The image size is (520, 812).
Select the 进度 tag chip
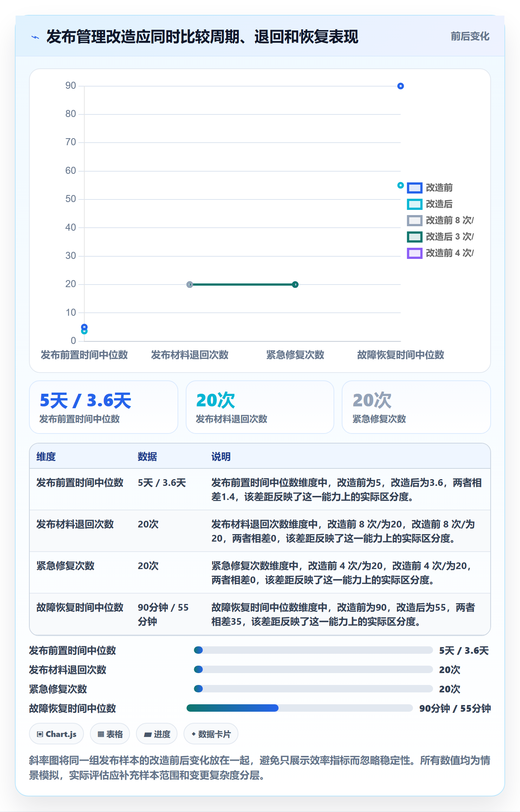tap(157, 734)
